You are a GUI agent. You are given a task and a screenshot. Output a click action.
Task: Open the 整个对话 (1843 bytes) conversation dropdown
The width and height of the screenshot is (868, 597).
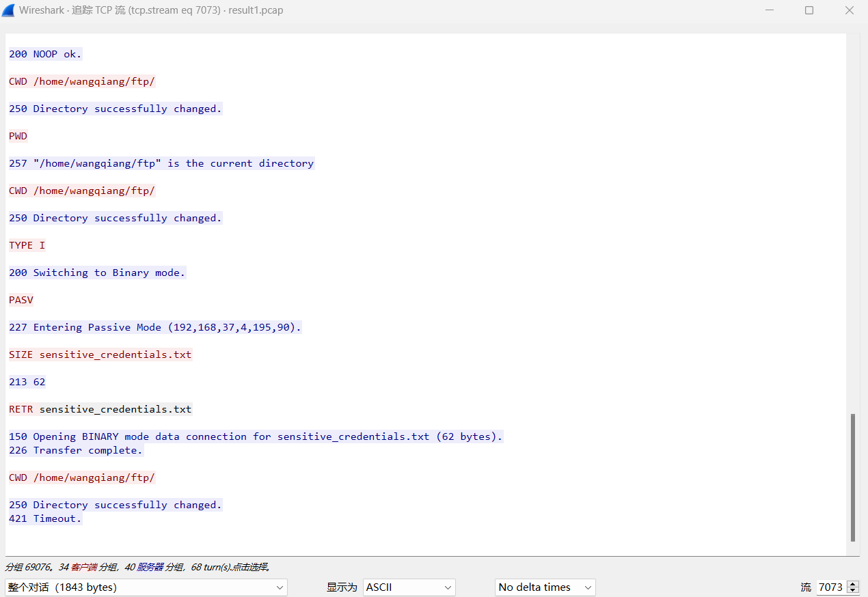click(x=146, y=587)
